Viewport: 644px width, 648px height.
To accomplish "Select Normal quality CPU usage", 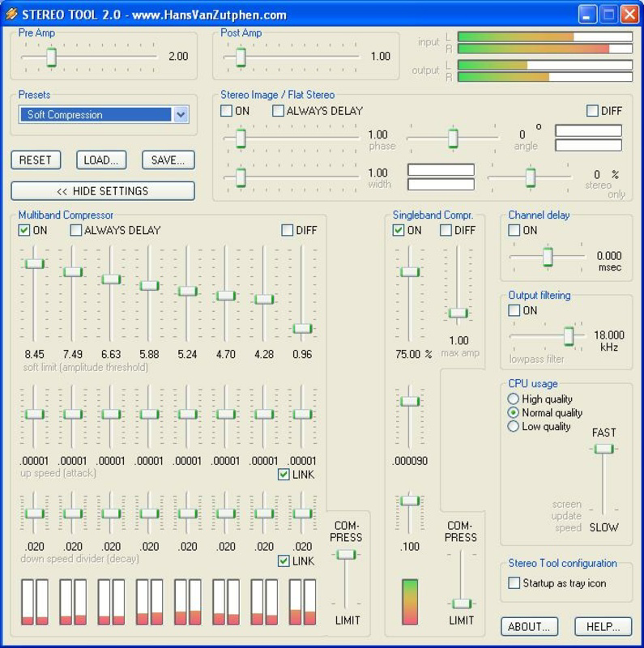I will point(513,412).
